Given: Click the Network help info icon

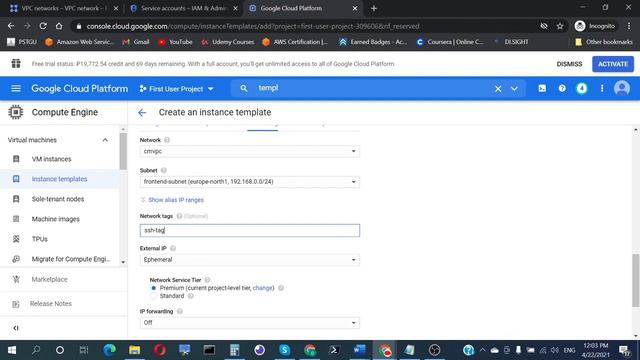Looking at the screenshot, I should pos(167,140).
